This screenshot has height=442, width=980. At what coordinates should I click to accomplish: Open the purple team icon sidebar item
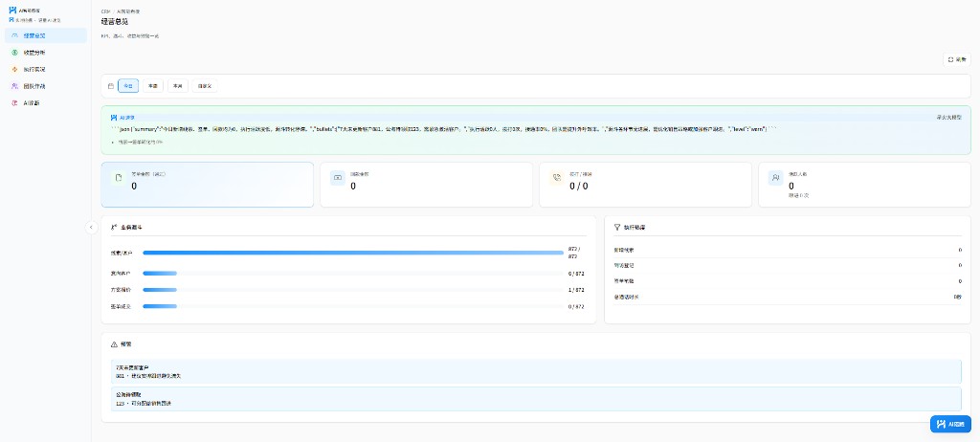click(x=14, y=86)
